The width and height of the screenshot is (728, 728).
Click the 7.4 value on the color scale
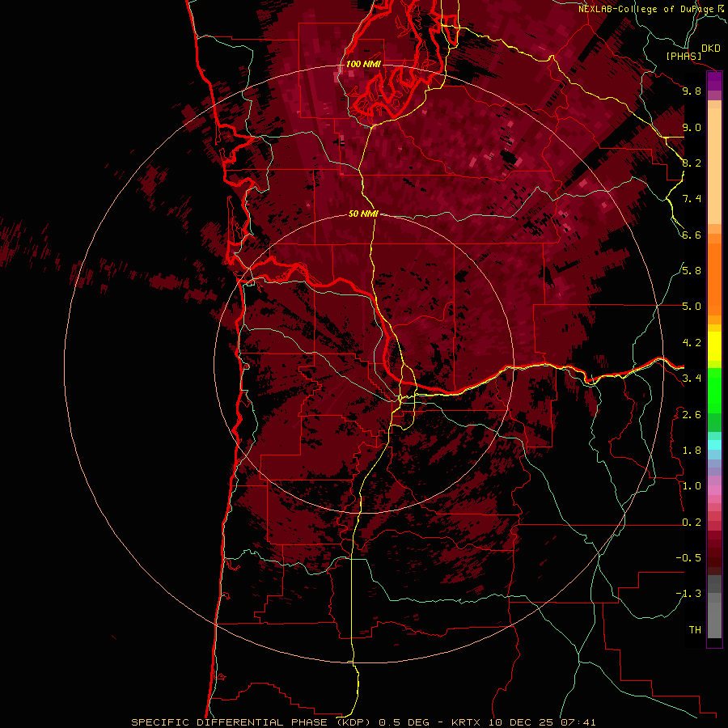[692, 199]
